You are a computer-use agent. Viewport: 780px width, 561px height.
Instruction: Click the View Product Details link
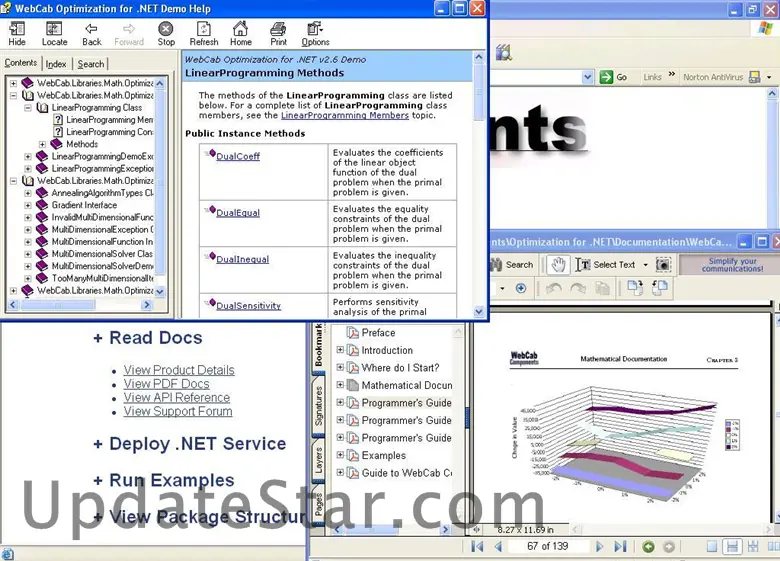click(x=179, y=370)
